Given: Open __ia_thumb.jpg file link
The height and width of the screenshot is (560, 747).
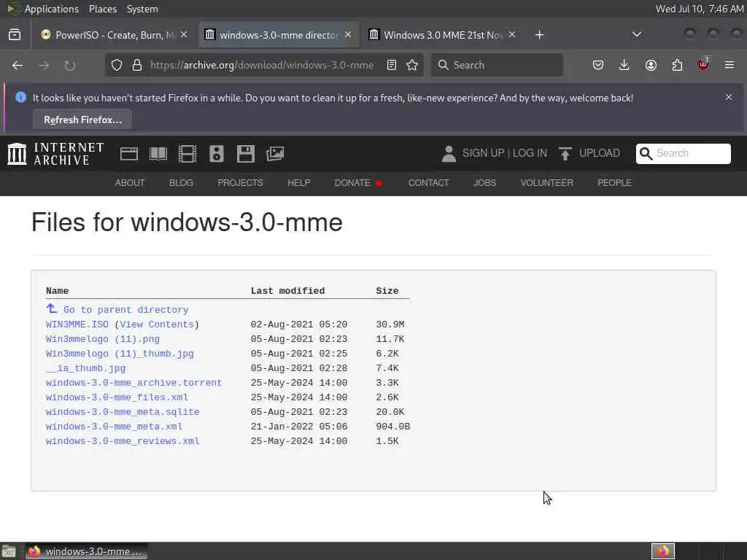Looking at the screenshot, I should coord(86,368).
